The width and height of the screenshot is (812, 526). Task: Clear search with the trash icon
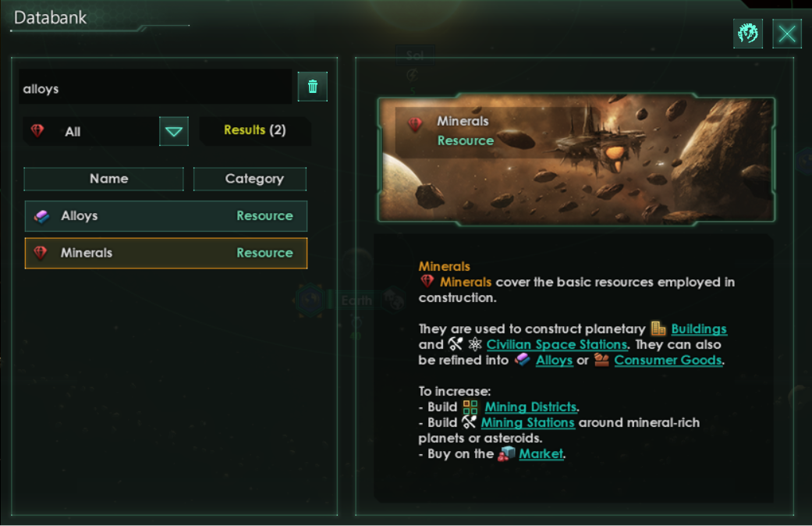312,87
